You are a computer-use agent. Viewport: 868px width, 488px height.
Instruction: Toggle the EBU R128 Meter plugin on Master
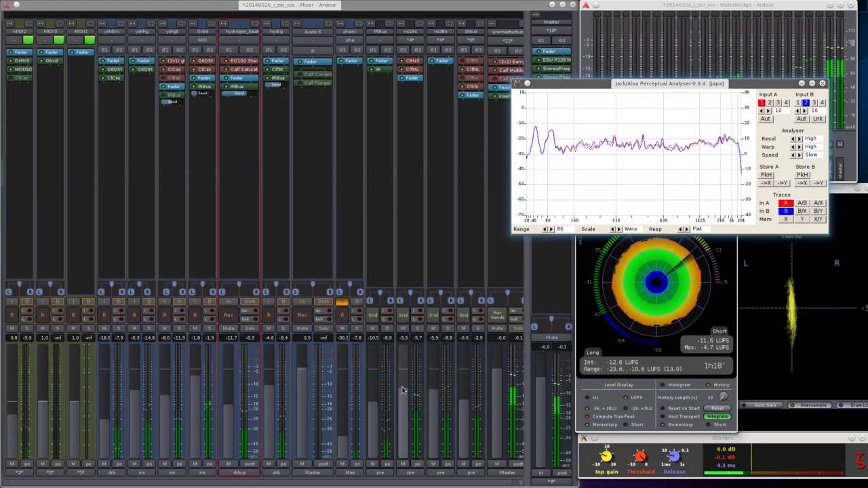point(553,60)
